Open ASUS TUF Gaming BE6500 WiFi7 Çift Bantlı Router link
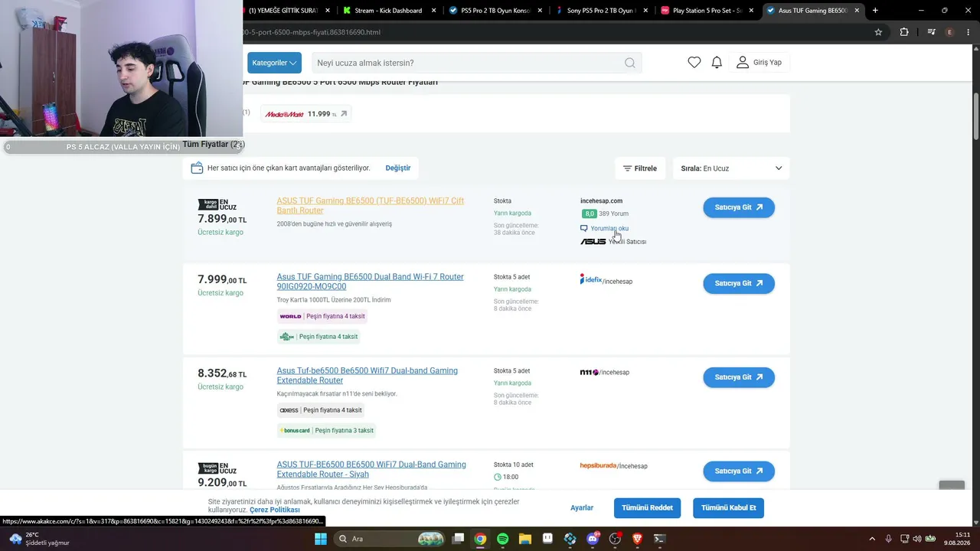 tap(371, 206)
